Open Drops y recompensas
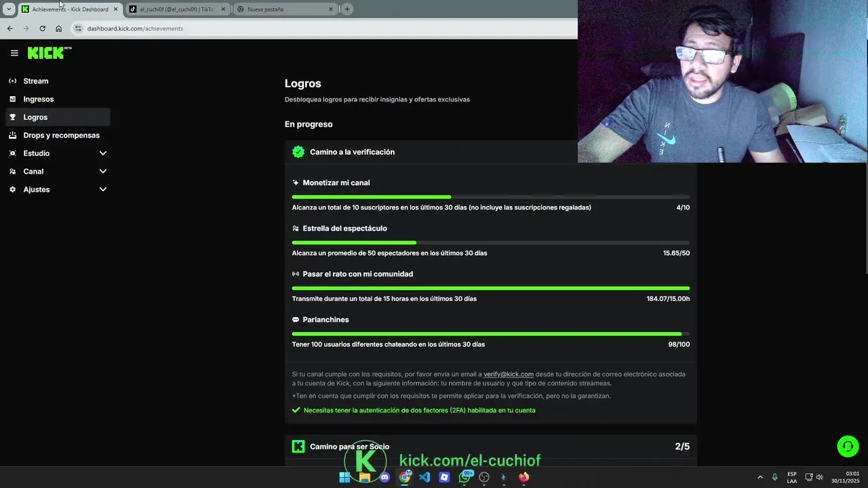 pos(58,135)
